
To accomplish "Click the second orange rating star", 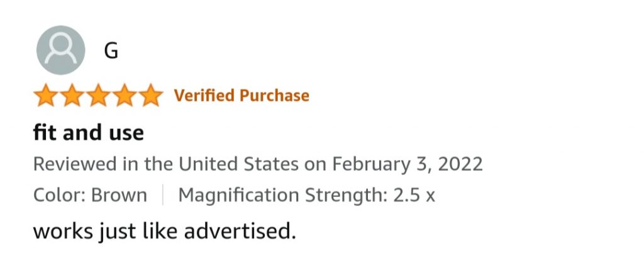I will tap(72, 95).
